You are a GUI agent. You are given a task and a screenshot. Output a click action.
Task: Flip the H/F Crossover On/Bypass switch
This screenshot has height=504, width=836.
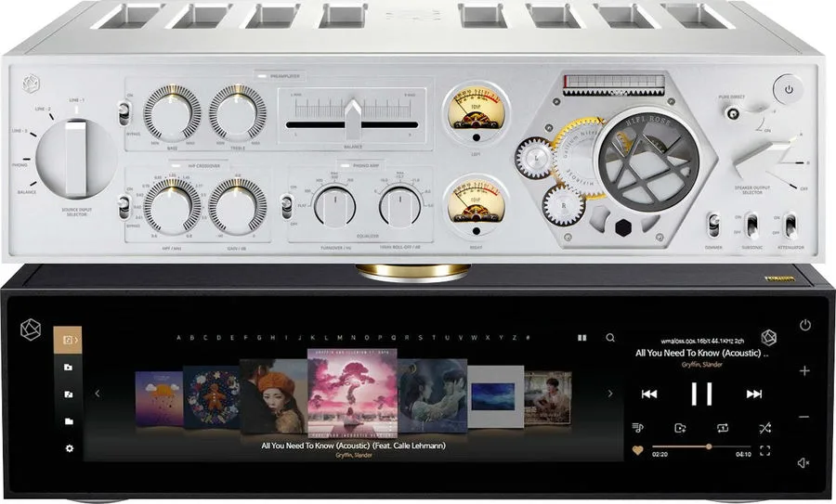pos(124,207)
